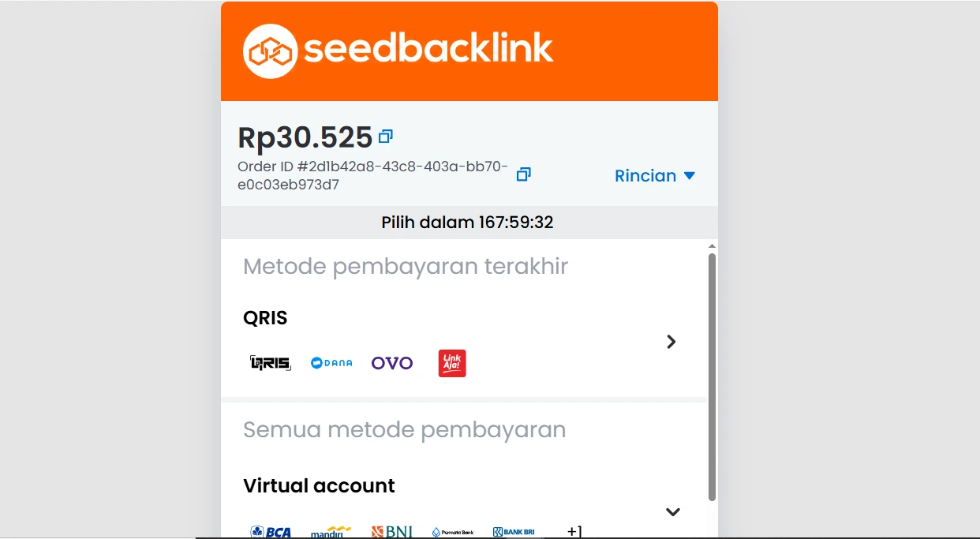The image size is (980, 539).
Task: Click the seedbacklink logo
Action: (398, 51)
